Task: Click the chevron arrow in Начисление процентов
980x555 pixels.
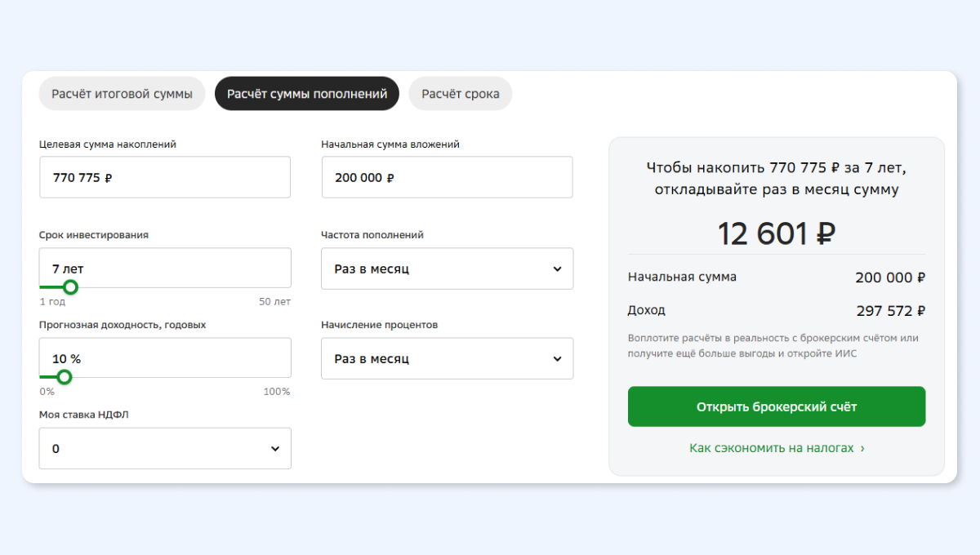Action: point(557,359)
